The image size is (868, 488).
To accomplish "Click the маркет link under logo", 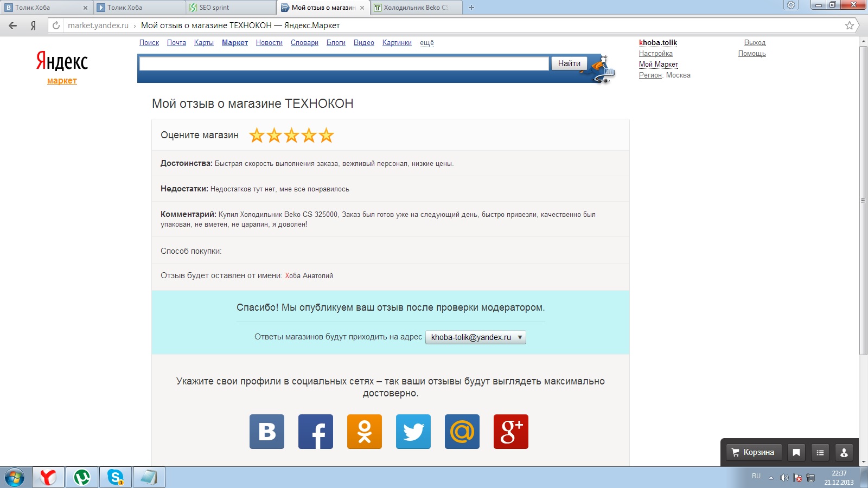I will (x=62, y=81).
